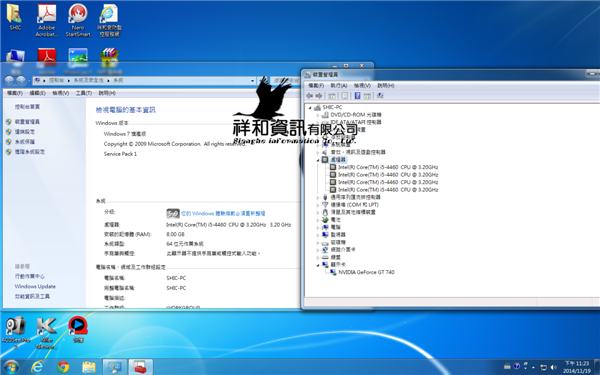Screen dimensions: 600x375
Task: Launch Internet Explorer from taskbar
Action: [x=38, y=367]
